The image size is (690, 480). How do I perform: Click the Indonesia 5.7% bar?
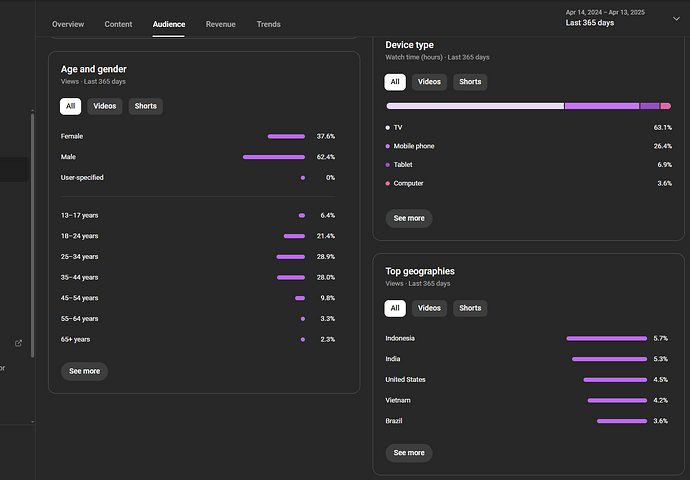(606, 338)
